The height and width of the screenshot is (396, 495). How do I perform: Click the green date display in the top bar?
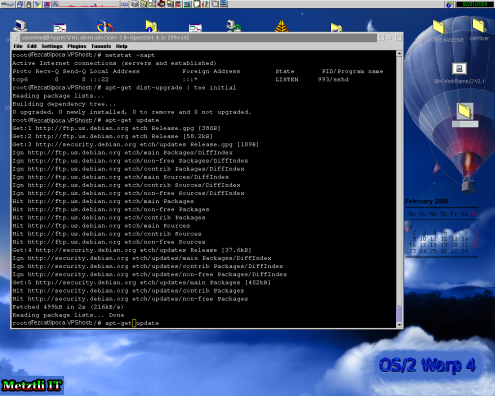pyautogui.click(x=475, y=4)
